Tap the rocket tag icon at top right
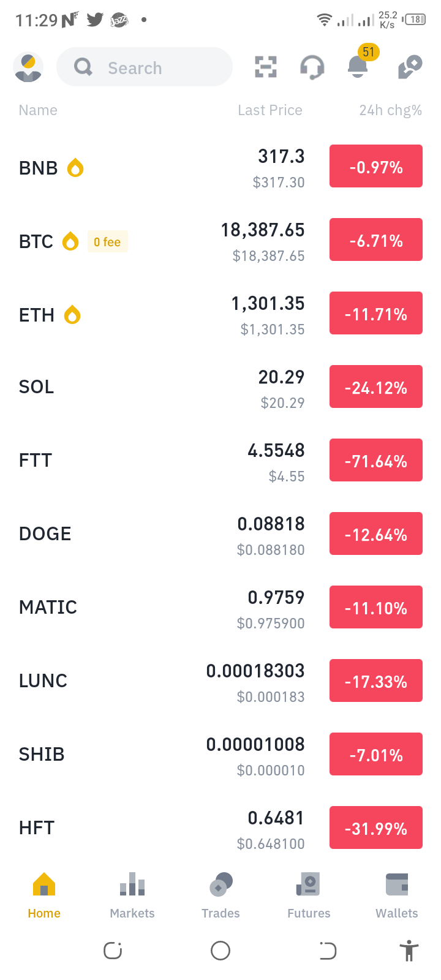The height and width of the screenshot is (980, 441). click(410, 67)
